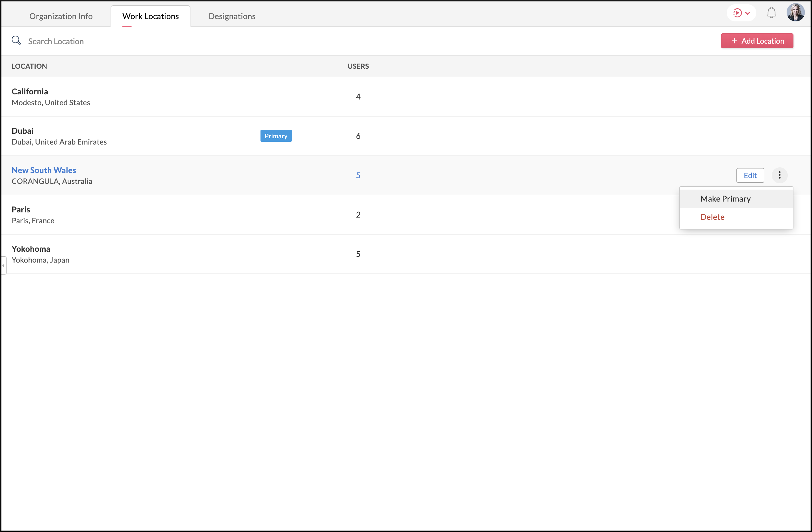Viewport: 812px width, 532px height.
Task: Click the timer play icon
Action: pos(737,13)
